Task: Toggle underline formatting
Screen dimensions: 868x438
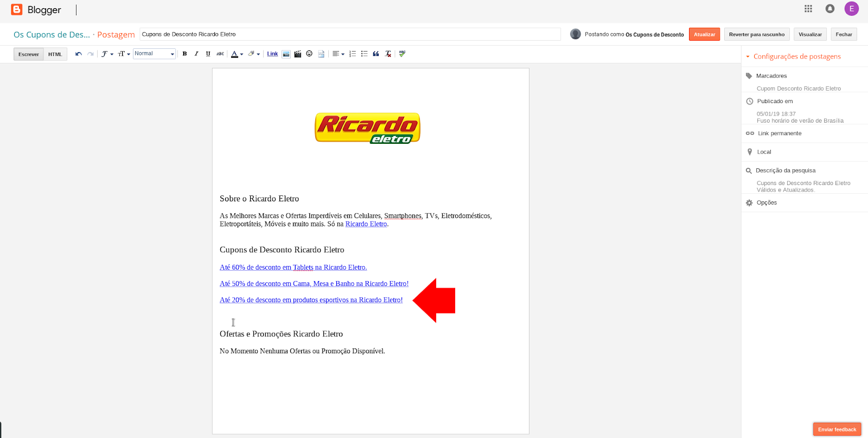Action: pyautogui.click(x=208, y=54)
